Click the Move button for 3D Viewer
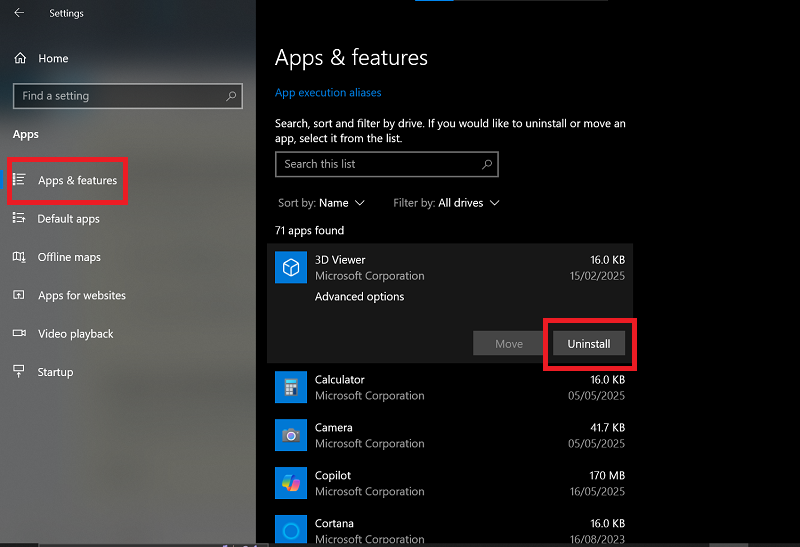Viewport: 800px width, 547px height. coord(509,343)
